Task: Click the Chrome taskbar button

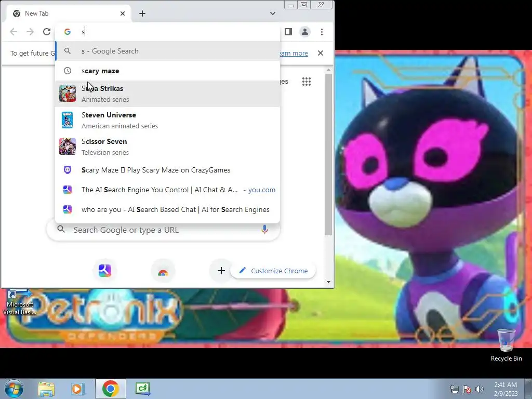Action: click(110, 389)
